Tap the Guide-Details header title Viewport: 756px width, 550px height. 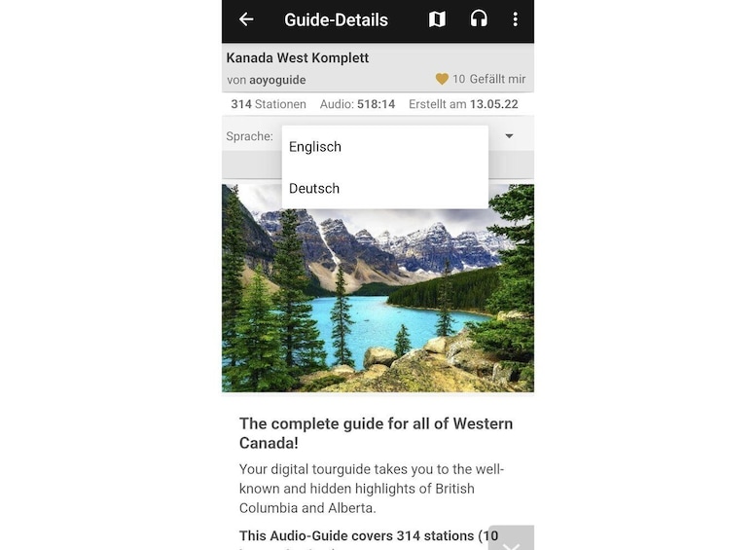[336, 19]
